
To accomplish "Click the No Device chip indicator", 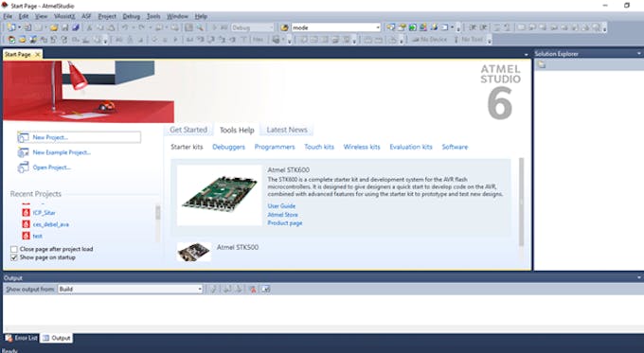I will click(429, 40).
